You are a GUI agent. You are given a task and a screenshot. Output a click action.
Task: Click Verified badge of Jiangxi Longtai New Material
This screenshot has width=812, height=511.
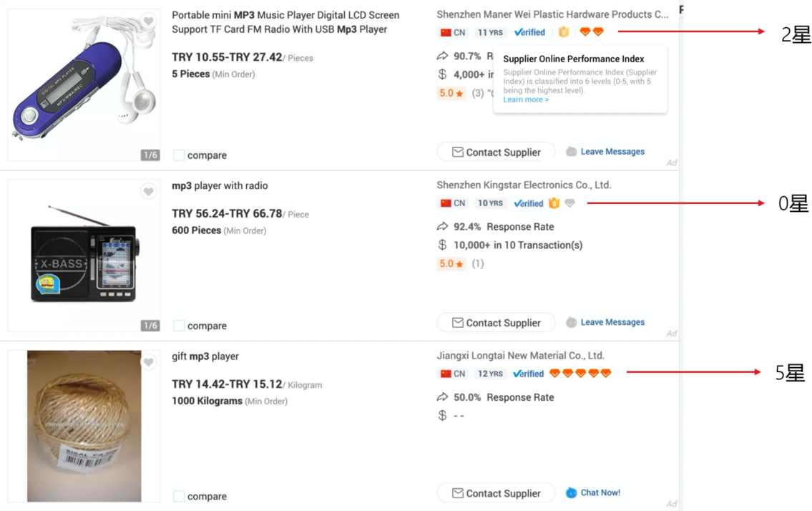pos(529,374)
